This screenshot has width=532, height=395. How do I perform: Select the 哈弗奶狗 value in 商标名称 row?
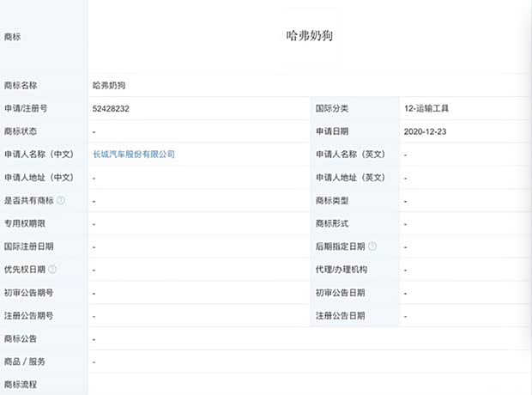tap(110, 86)
